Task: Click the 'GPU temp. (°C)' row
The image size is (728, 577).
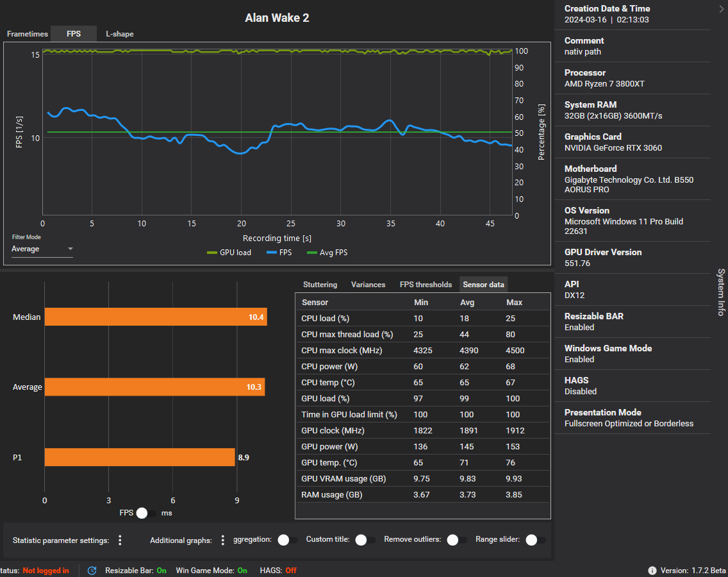Action: 422,463
